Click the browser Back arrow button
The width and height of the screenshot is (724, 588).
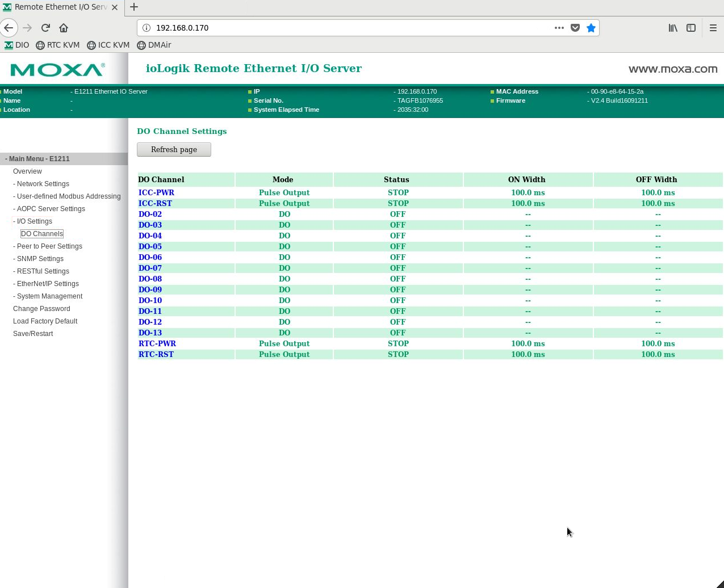coord(9,28)
